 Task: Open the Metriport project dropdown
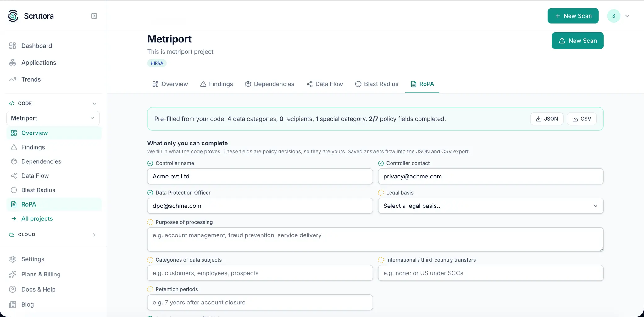(53, 118)
